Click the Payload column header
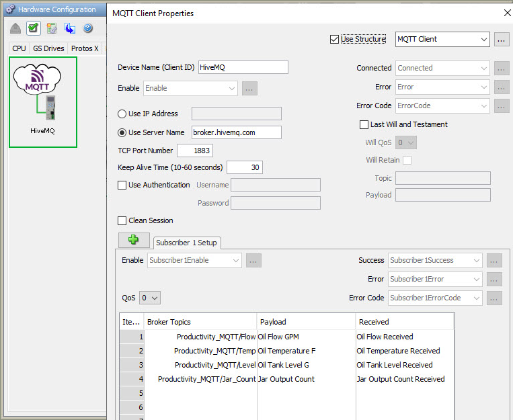Viewport: 513px width, 420px height. [306, 322]
